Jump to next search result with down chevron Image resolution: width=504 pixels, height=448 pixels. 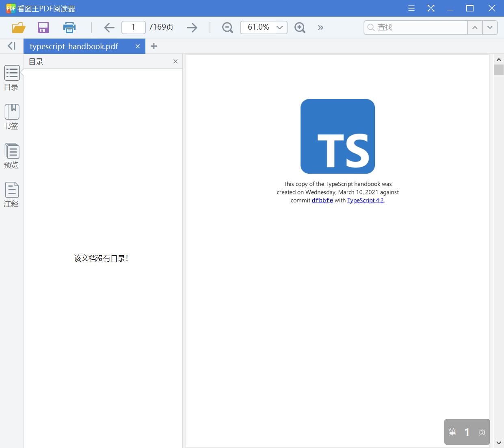click(x=490, y=27)
